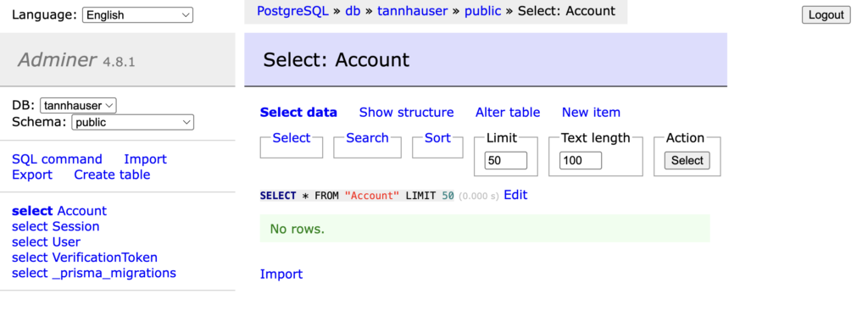Screen dimensions: 868x327
Task: Open the Schema public dropdown
Action: (x=132, y=122)
